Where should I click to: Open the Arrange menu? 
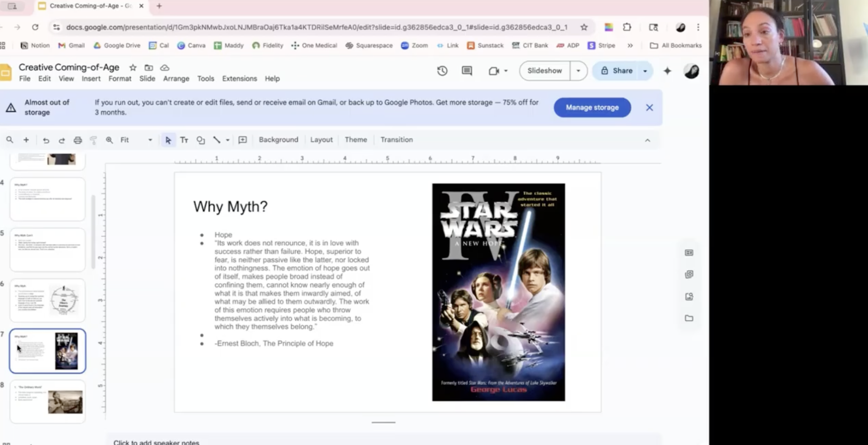point(176,78)
